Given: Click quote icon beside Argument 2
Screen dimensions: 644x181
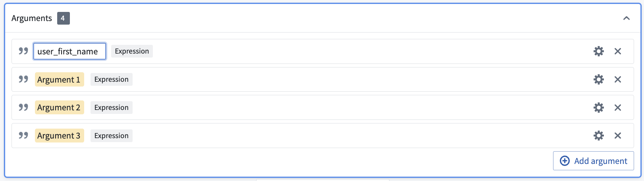Looking at the screenshot, I should point(23,107).
